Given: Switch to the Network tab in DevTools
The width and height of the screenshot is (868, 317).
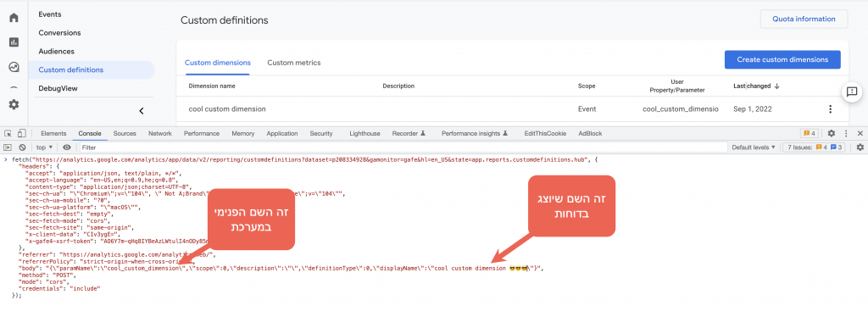Looking at the screenshot, I should (x=160, y=133).
